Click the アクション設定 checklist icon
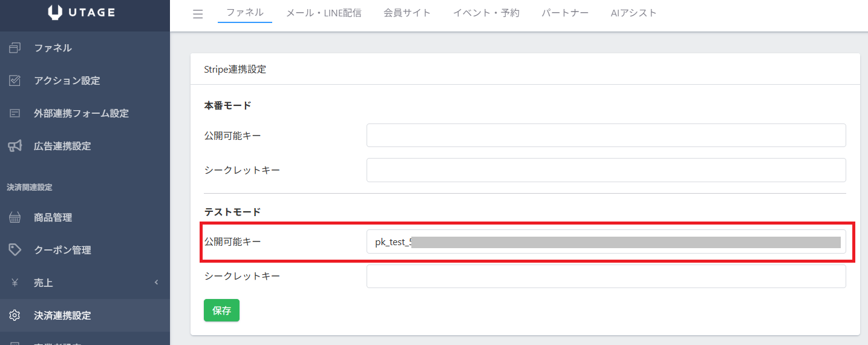Viewport: 868px width, 345px height. point(15,80)
